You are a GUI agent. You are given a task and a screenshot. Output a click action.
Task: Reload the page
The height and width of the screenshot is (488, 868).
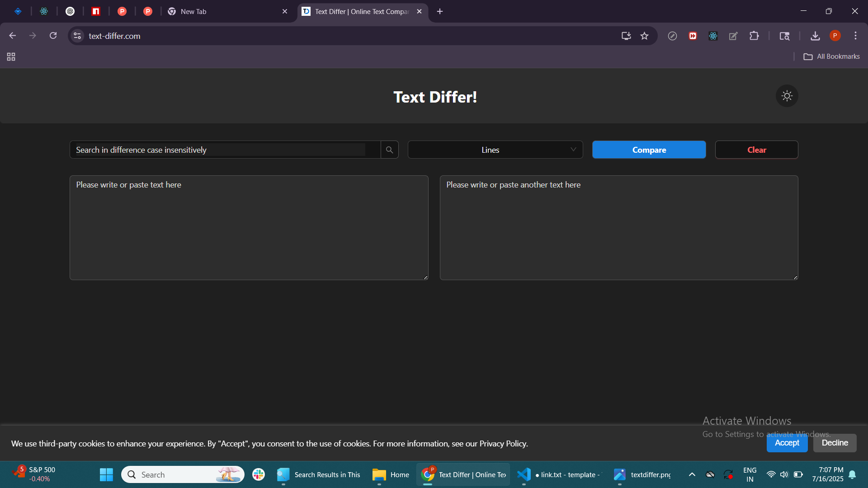(53, 36)
